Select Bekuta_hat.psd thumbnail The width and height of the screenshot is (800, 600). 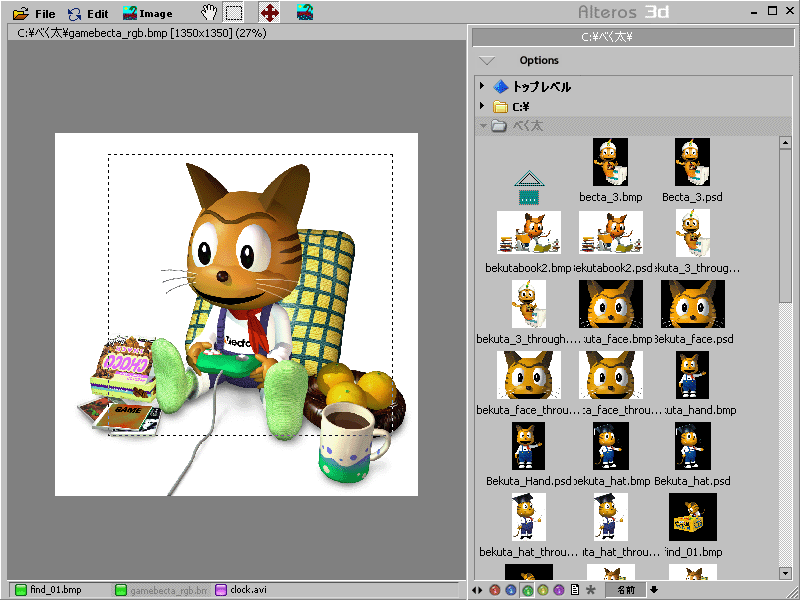click(692, 446)
